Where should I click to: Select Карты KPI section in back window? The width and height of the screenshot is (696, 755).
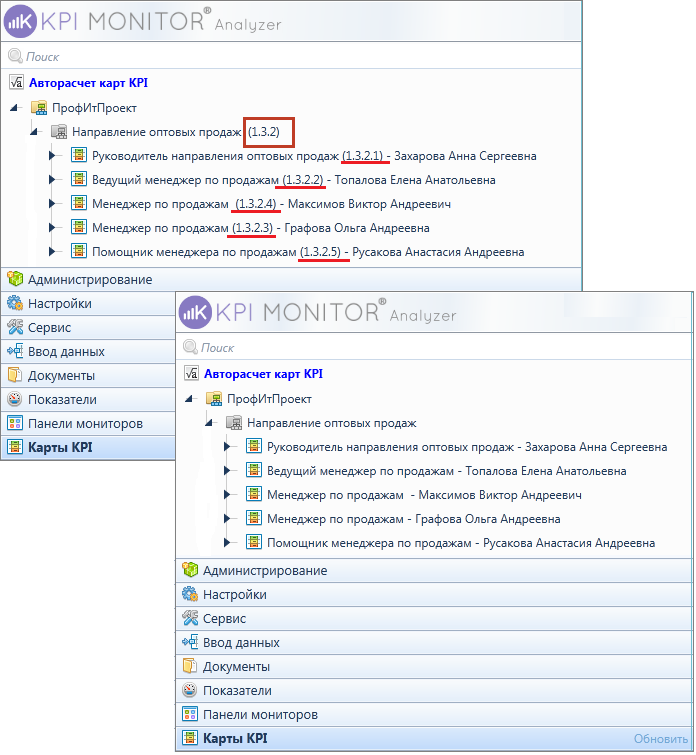pyautogui.click(x=89, y=447)
